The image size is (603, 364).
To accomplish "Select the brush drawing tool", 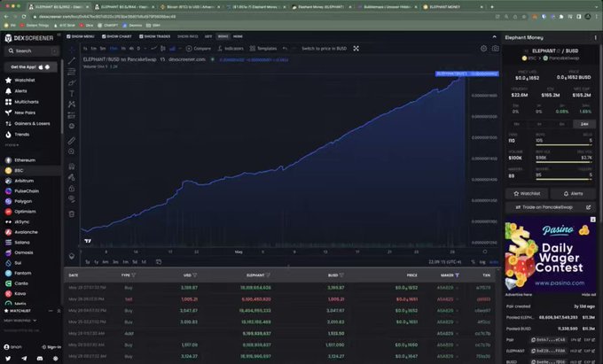I will pos(72,82).
